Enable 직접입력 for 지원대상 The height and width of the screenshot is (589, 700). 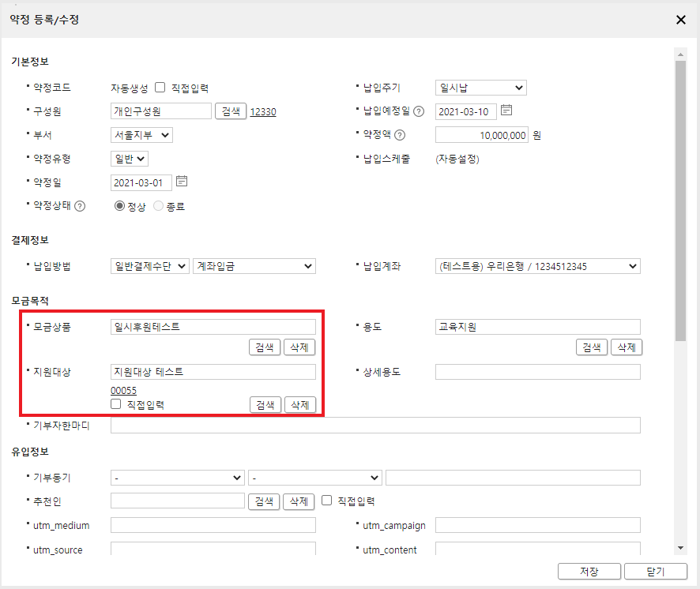point(115,404)
